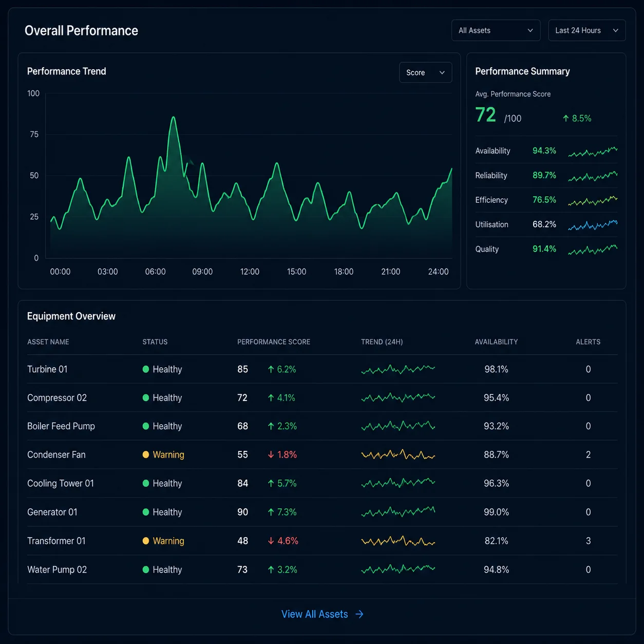Screen dimensions: 644x644
Task: Click the ASSET NAME column header
Action: click(x=48, y=342)
